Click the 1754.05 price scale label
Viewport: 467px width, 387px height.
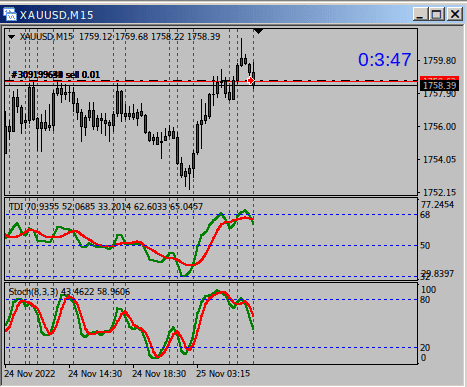pos(439,160)
